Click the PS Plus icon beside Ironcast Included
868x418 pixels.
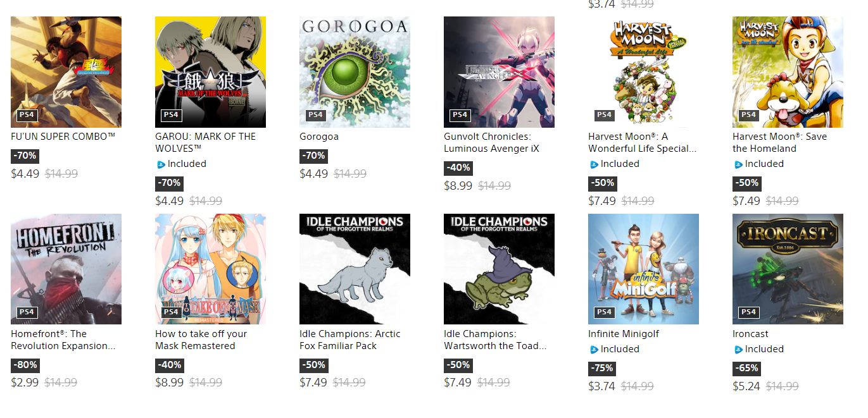point(738,350)
